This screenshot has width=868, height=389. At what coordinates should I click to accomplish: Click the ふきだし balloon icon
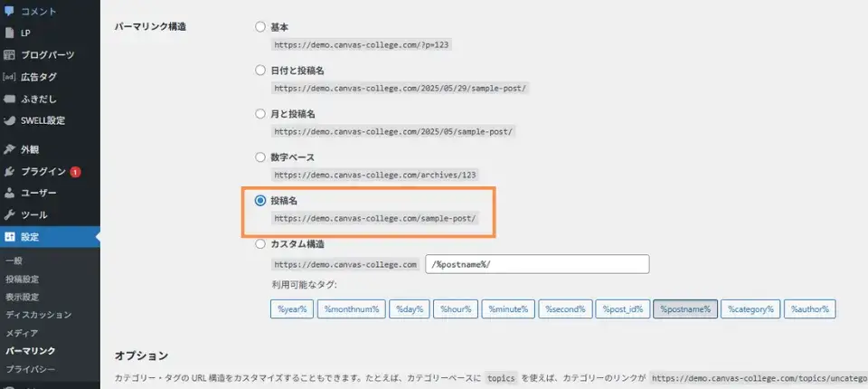(x=9, y=100)
